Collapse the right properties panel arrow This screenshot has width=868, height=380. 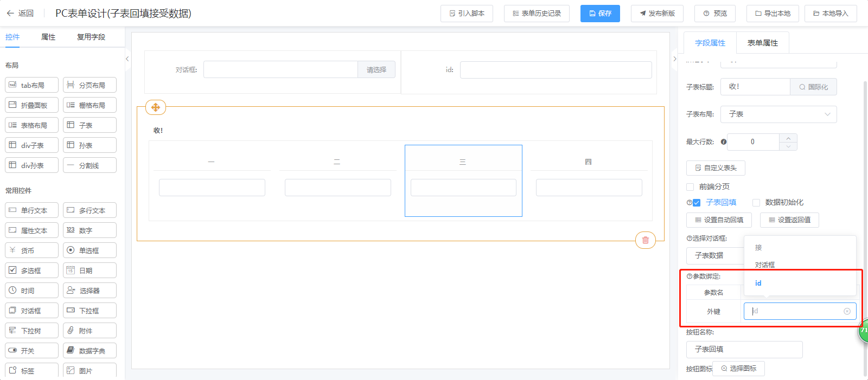pyautogui.click(x=675, y=59)
